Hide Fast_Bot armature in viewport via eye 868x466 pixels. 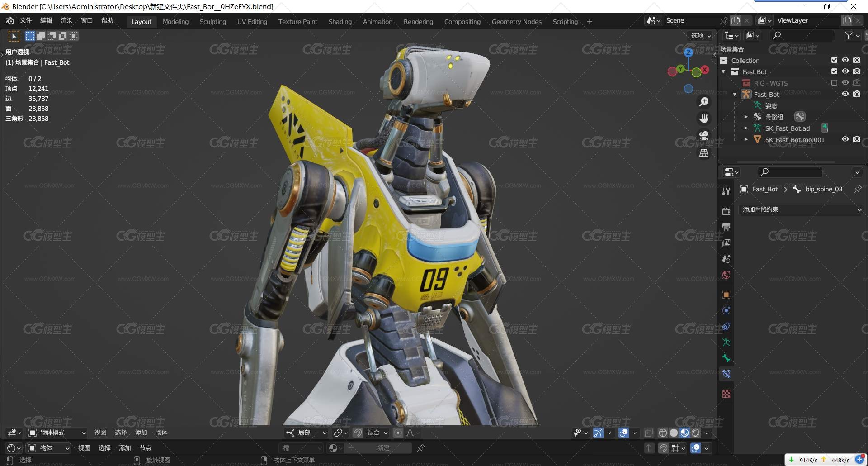point(845,94)
